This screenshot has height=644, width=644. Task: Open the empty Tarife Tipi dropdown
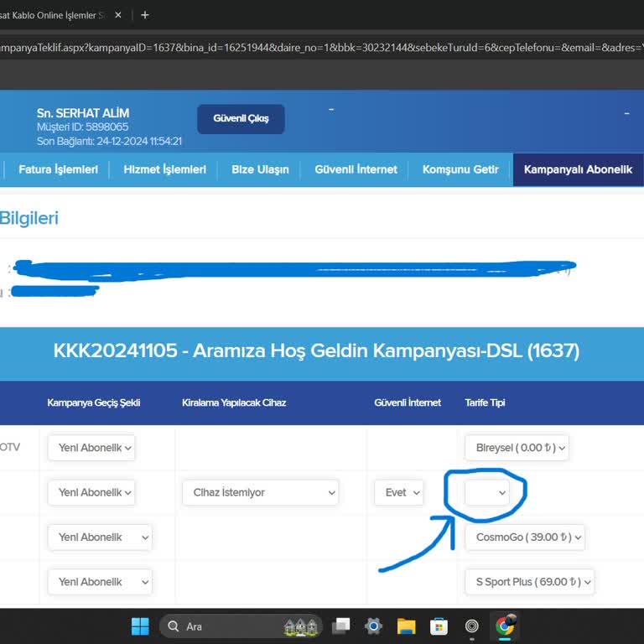[x=487, y=492]
